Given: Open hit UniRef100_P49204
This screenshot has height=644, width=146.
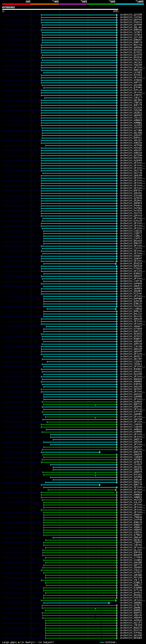Looking at the screenshot, I should coord(131,22).
